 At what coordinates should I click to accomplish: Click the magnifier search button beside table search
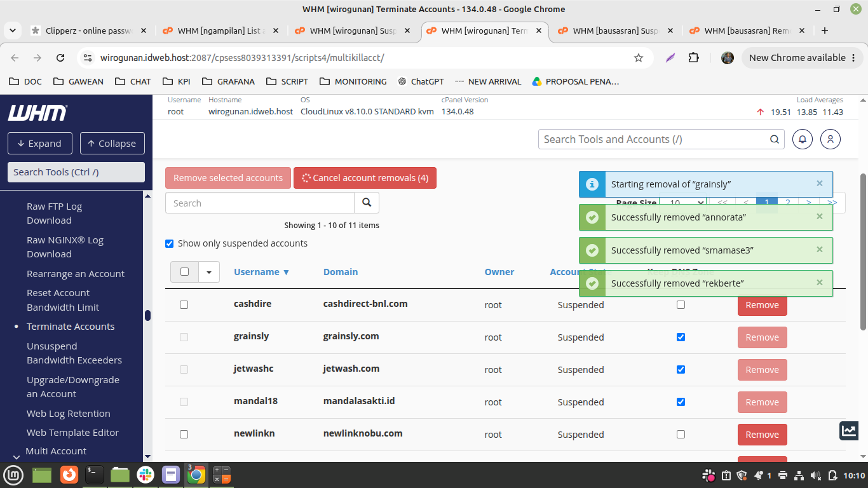click(x=367, y=203)
